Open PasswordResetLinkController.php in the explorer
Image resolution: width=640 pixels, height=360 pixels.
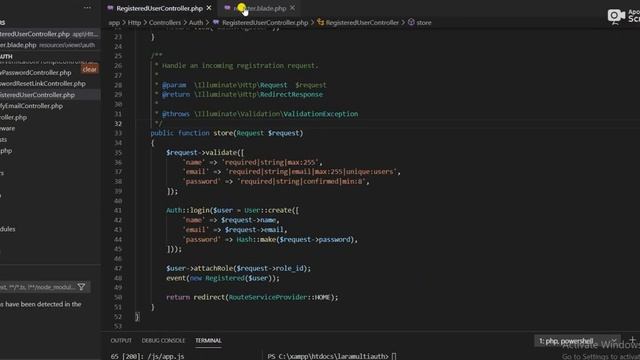coord(43,83)
